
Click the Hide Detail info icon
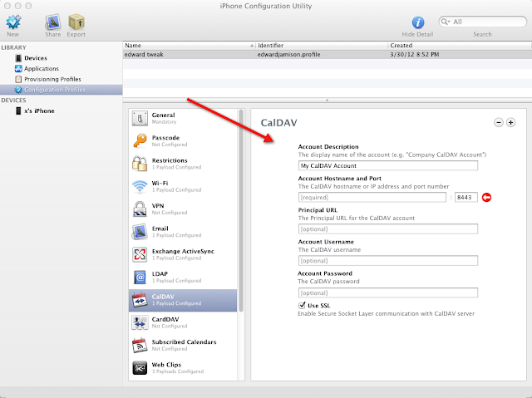click(x=417, y=22)
